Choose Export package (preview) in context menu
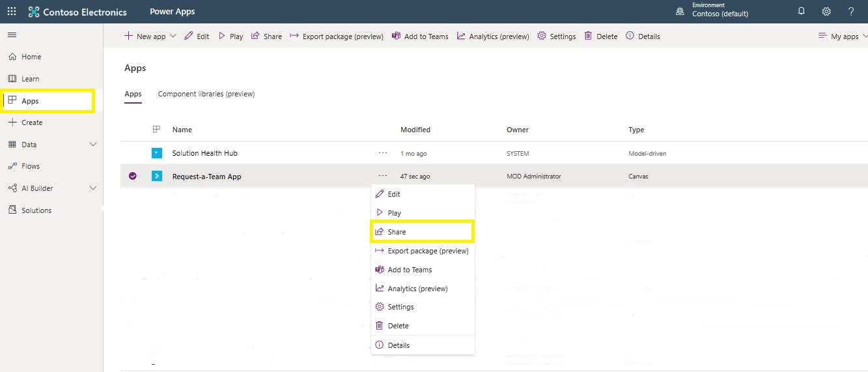 click(423, 251)
